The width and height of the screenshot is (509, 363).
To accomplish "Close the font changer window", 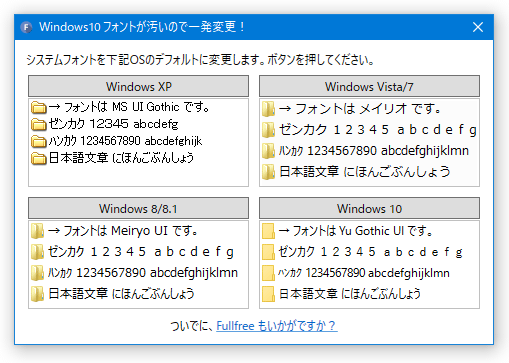I will (478, 27).
